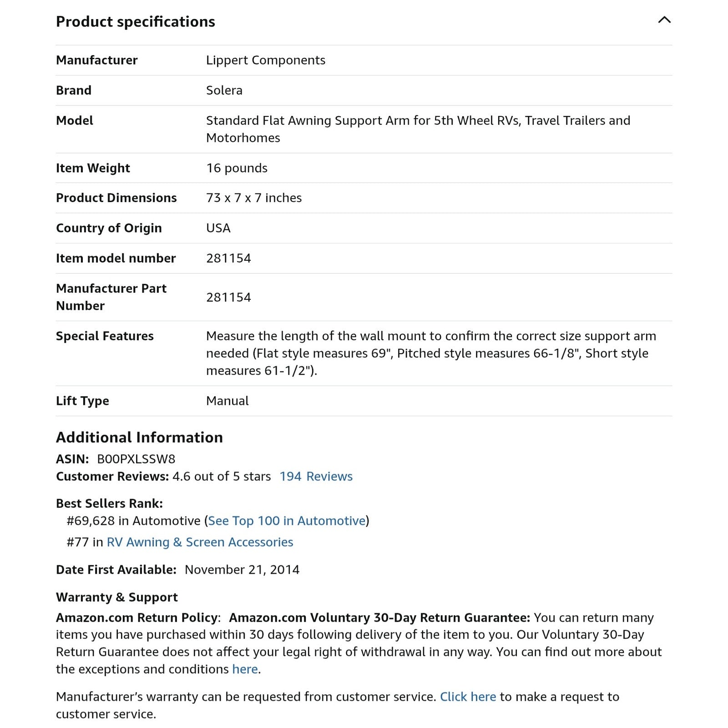728x728 pixels.
Task: Open See Top 100 in Automotive
Action: [x=287, y=521]
